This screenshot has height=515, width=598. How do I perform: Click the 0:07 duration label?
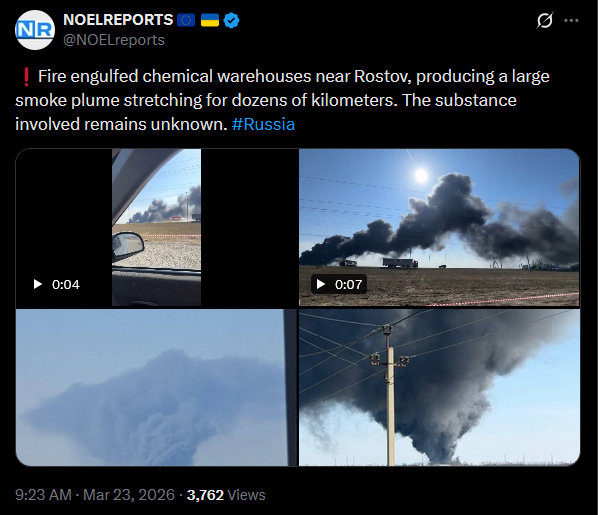click(348, 284)
